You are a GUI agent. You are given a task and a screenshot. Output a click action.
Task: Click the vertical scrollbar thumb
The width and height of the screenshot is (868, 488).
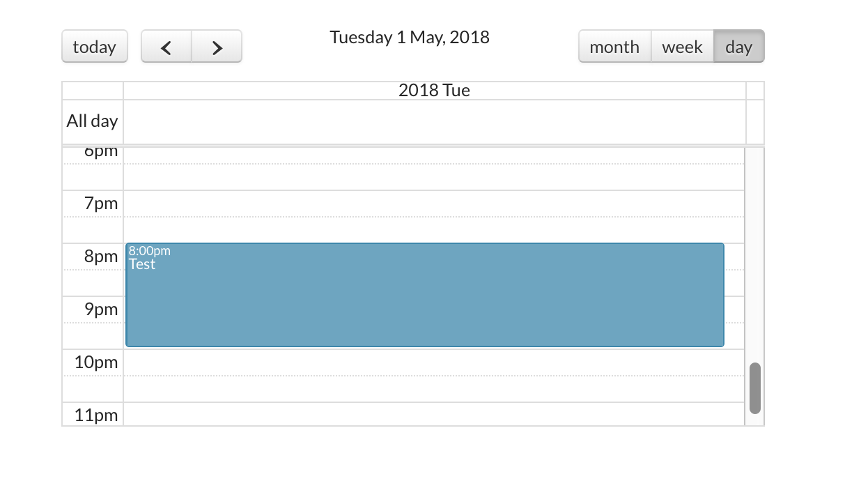pyautogui.click(x=754, y=388)
